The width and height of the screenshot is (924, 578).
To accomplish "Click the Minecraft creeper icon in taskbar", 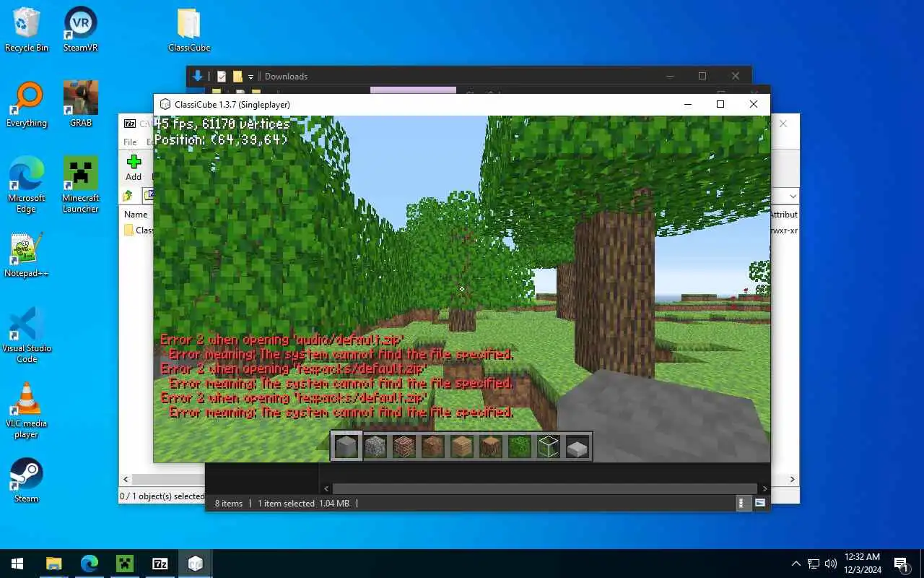I will (x=125, y=564).
